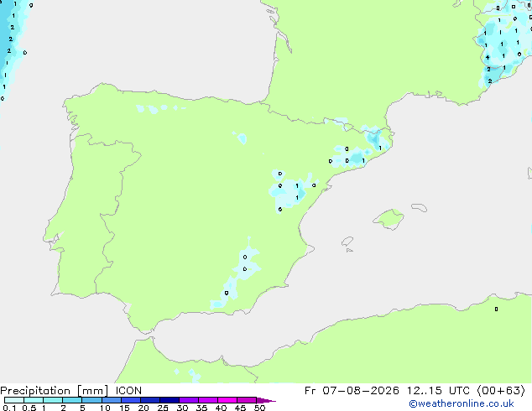This screenshot has width=532, height=411.
Task: Click the "25" legend value
Action: pyautogui.click(x=163, y=408)
